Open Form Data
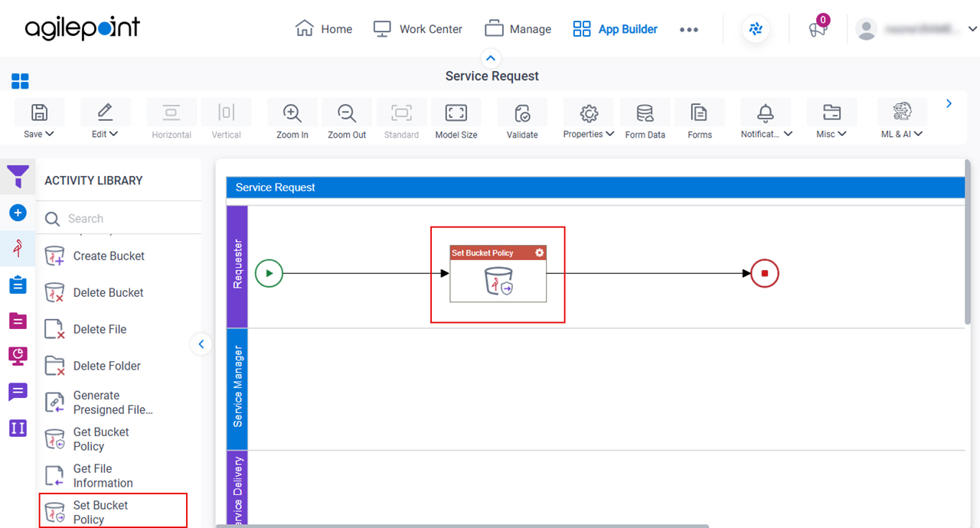 (645, 112)
